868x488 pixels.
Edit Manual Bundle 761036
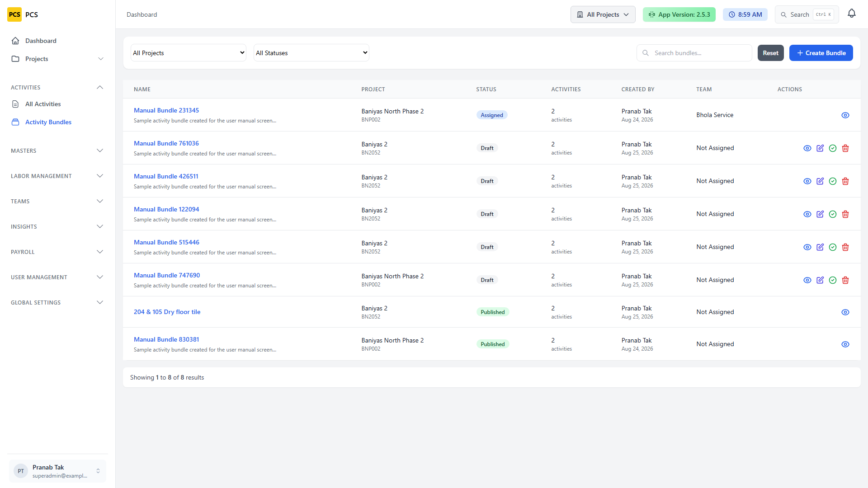click(x=820, y=148)
